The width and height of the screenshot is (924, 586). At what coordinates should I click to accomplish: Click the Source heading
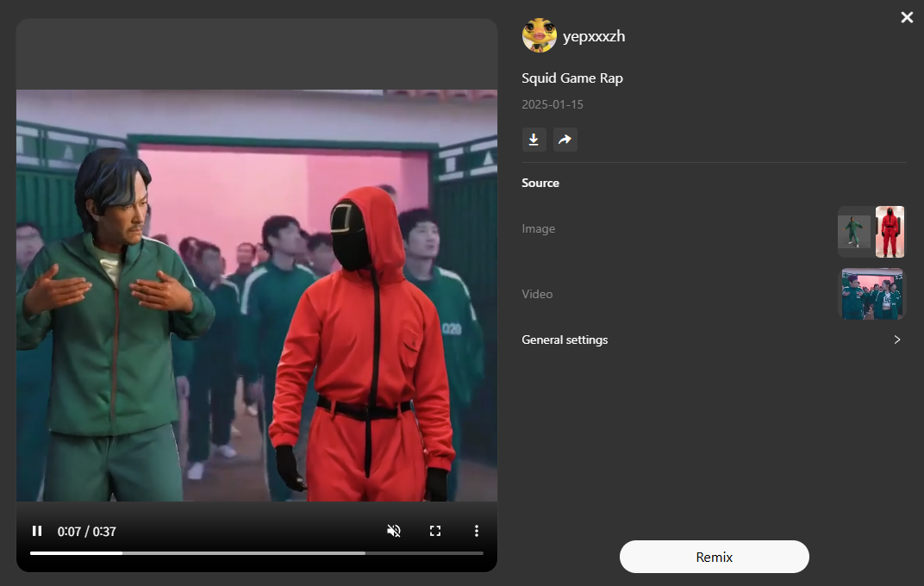click(x=540, y=184)
